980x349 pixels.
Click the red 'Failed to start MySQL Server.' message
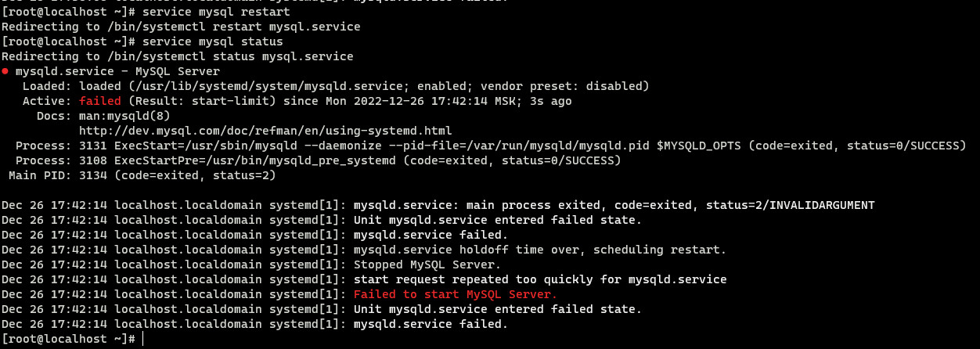pyautogui.click(x=456, y=294)
